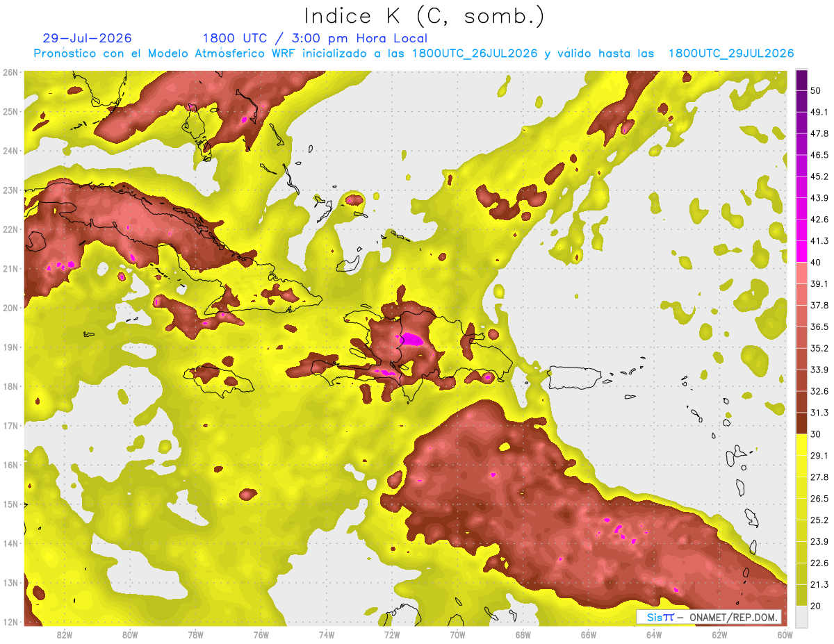The height and width of the screenshot is (644, 834).
Task: Click the 22N latitude label
Action: [10, 229]
